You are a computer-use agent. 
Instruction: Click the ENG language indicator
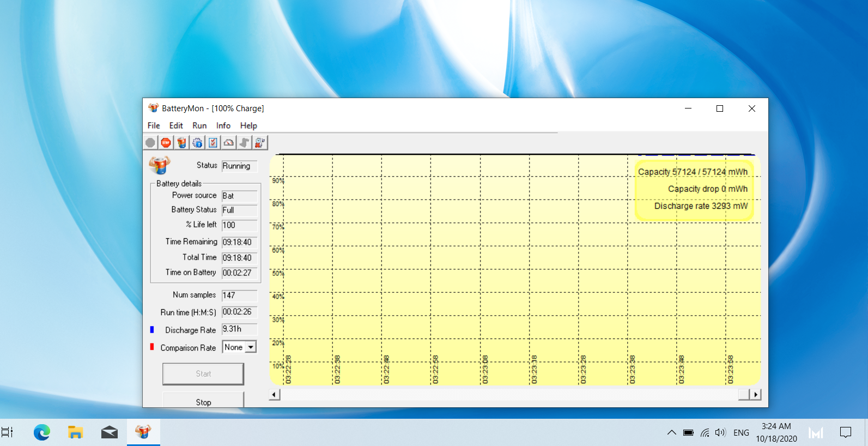tap(741, 433)
